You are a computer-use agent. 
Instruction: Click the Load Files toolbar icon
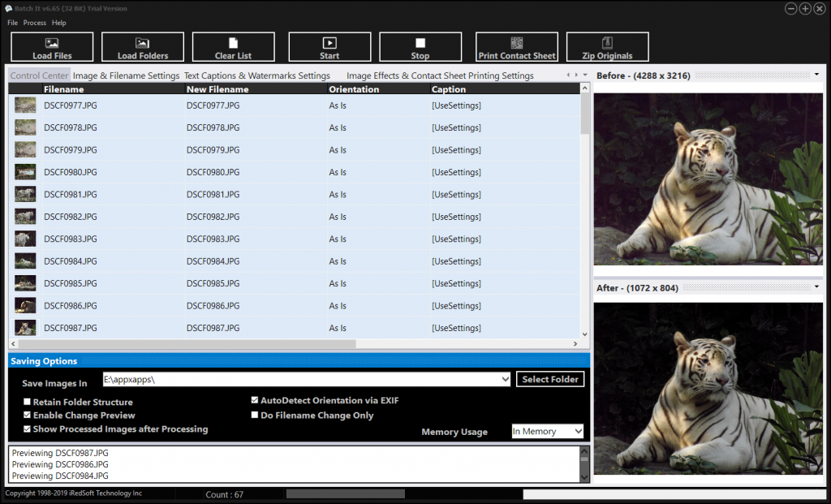point(52,43)
